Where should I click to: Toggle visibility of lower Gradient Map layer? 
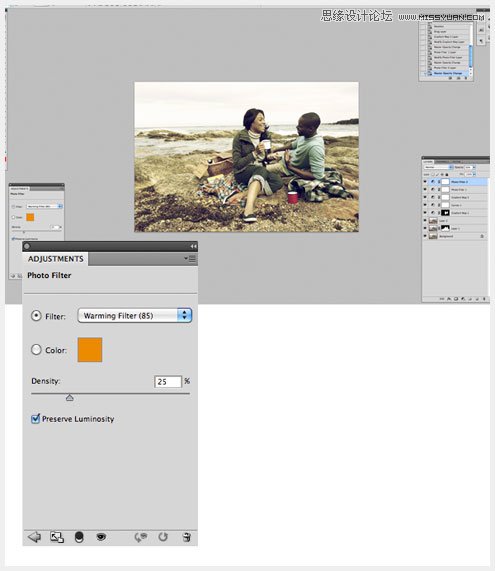pyautogui.click(x=425, y=213)
